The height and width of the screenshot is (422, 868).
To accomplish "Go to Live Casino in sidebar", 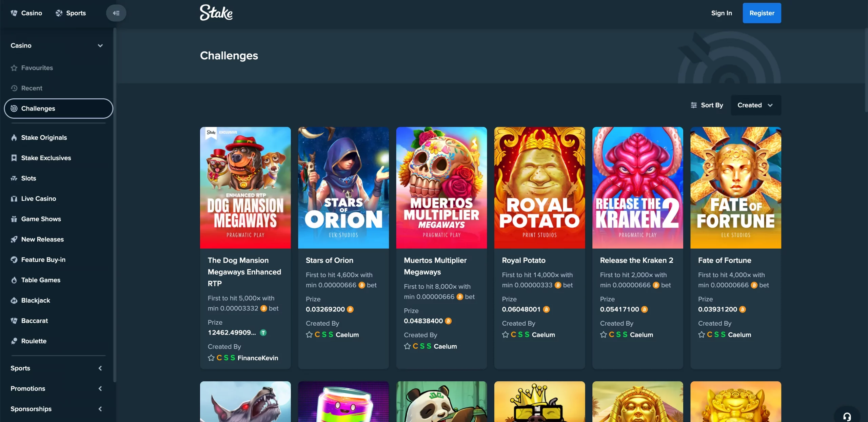I will click(x=58, y=199).
